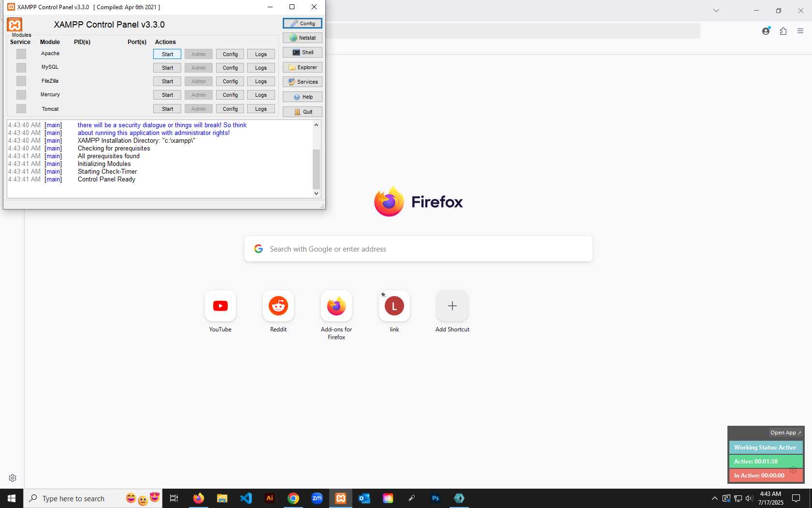Open Adobe Illustrator from taskbar
812x508 pixels.
click(270, 498)
